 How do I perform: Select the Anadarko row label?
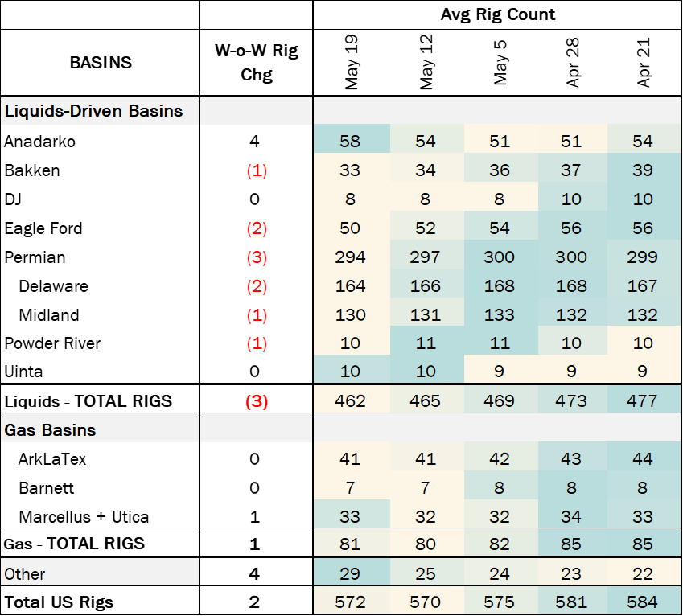coord(39,142)
